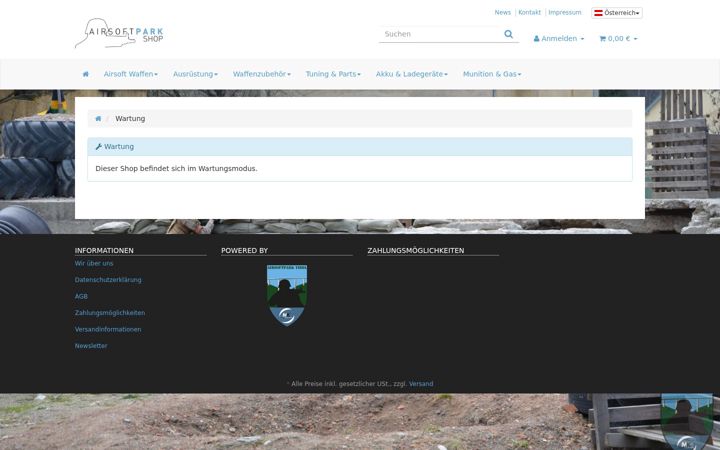Click the wrench icon in Wartung header

[98, 146]
